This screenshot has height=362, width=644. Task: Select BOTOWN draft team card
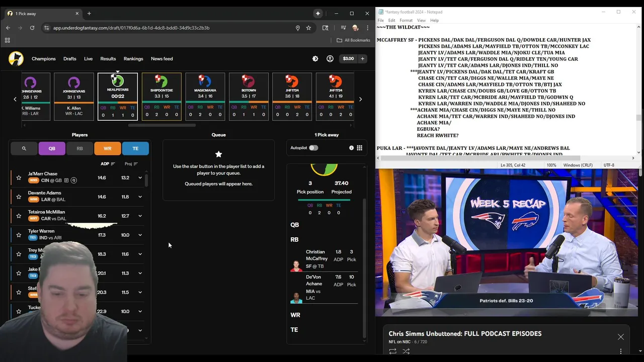coord(249,97)
